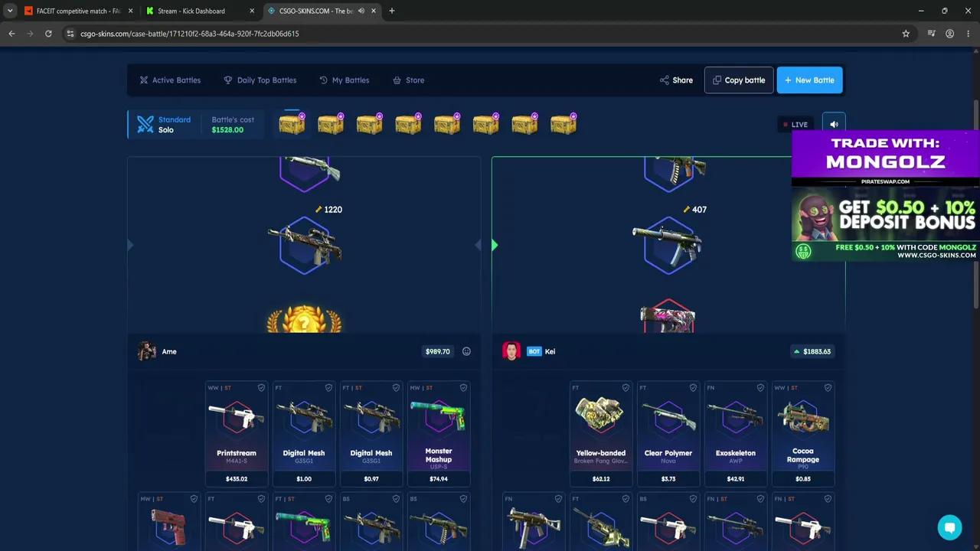Open emoji reactions next to Ame's total
The image size is (980, 551).
(x=466, y=351)
